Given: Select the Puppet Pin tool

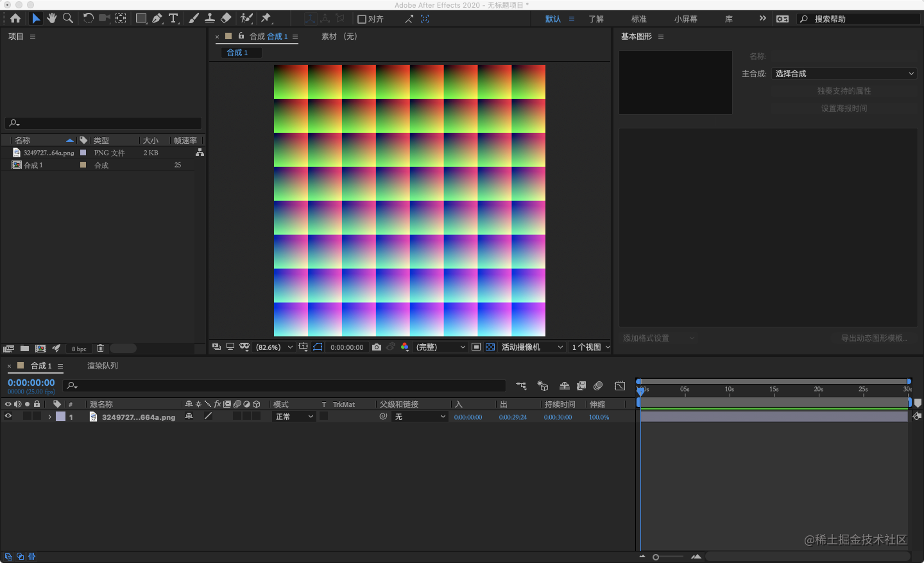Looking at the screenshot, I should pyautogui.click(x=265, y=18).
